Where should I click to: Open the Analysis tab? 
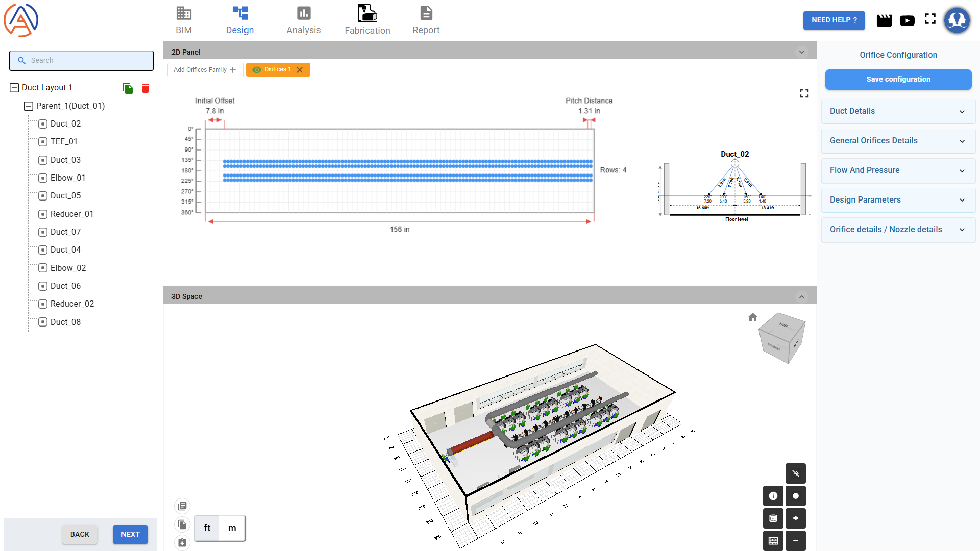[x=303, y=20]
